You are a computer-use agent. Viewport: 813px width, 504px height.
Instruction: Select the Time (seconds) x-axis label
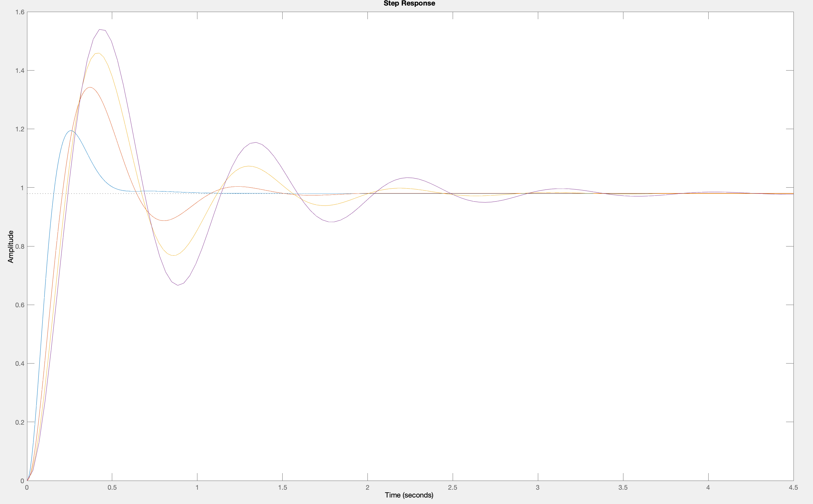pos(409,495)
